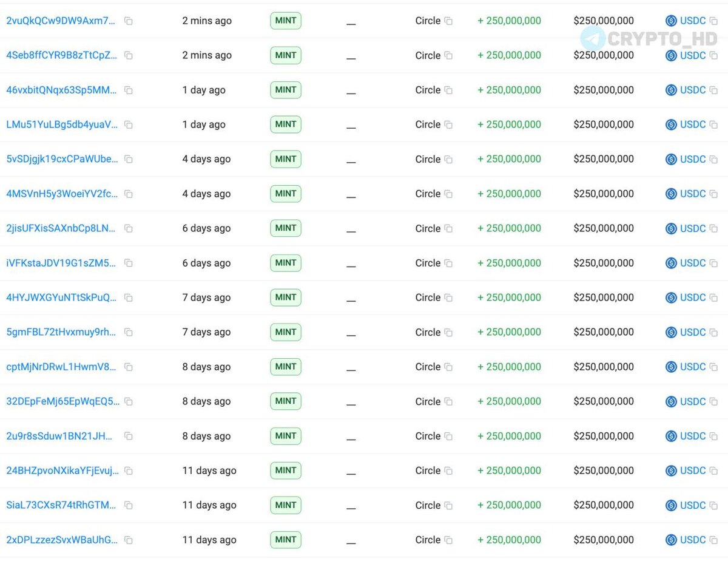Copy signature 4MSVnH5y3WoeiYV2fc using copy icon
The height and width of the screenshot is (561, 728).
129,194
